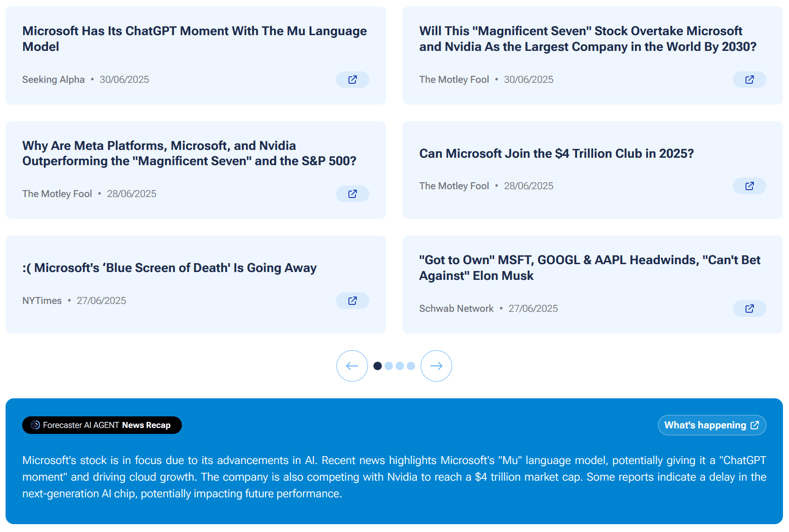The image size is (789, 532).
Task: Open external link for Mu Language Model article
Action: tap(352, 80)
